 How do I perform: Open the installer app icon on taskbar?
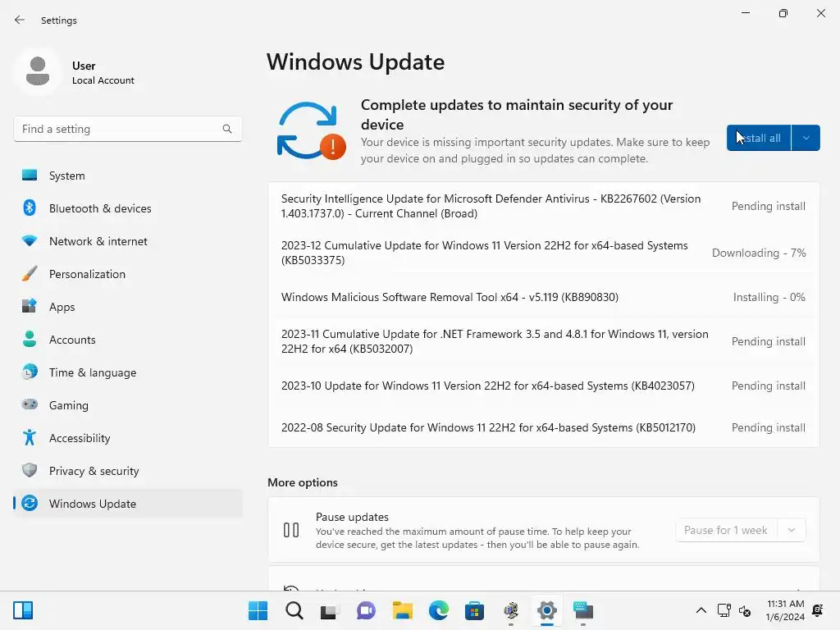pyautogui.click(x=511, y=610)
